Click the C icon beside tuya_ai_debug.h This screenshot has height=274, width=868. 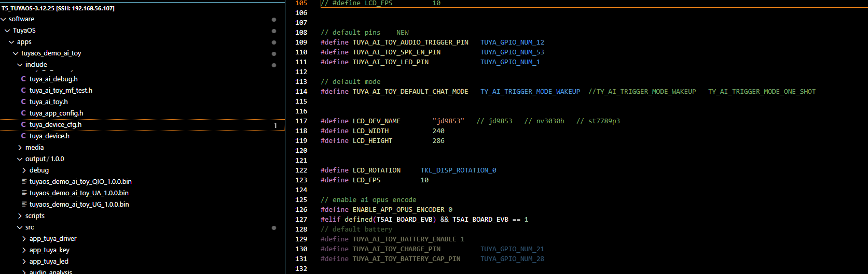(23, 79)
